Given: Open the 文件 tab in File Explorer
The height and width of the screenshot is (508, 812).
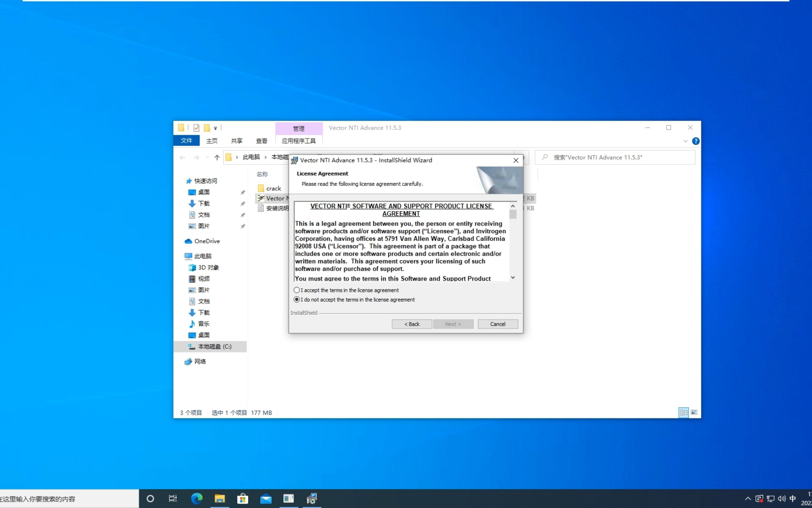Looking at the screenshot, I should (187, 140).
